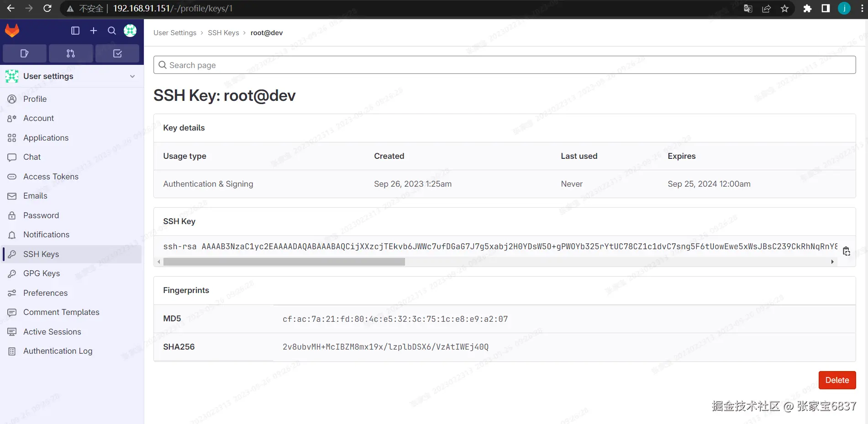The image size is (868, 424).
Task: Click the 'SSH Key: root@dev' page heading
Action: (224, 96)
